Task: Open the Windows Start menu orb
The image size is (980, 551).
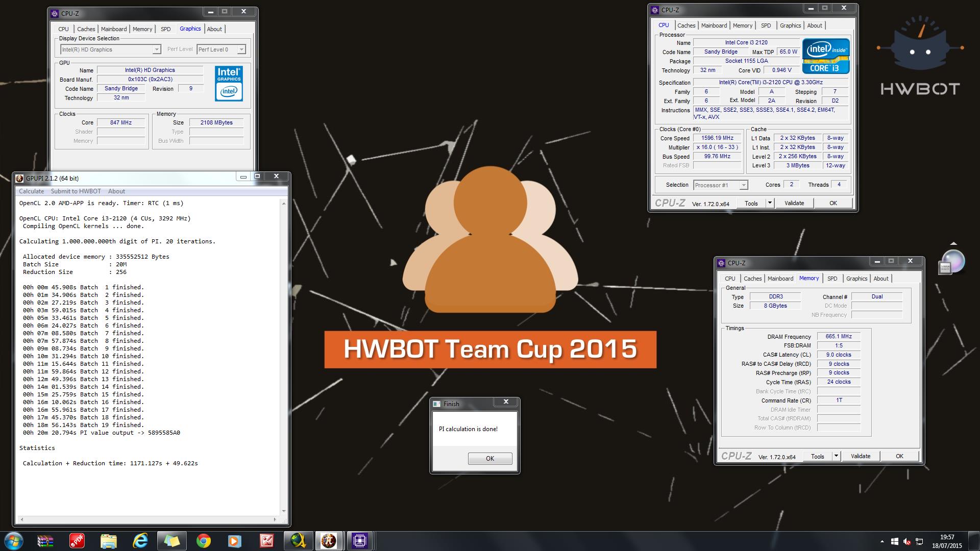Action: (14, 541)
